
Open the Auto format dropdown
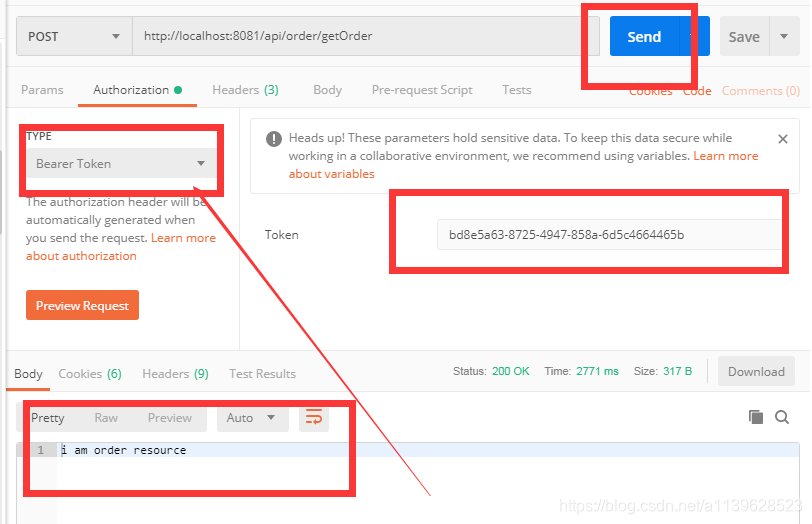252,418
